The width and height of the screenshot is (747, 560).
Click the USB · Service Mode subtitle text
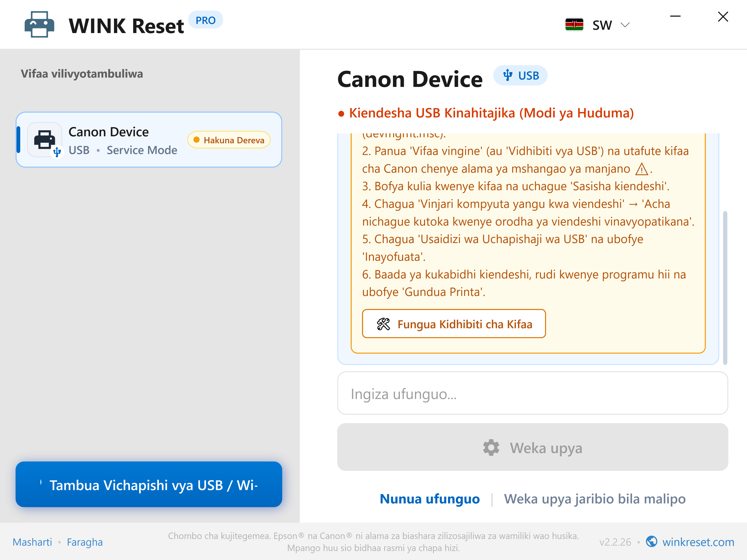coord(123,150)
